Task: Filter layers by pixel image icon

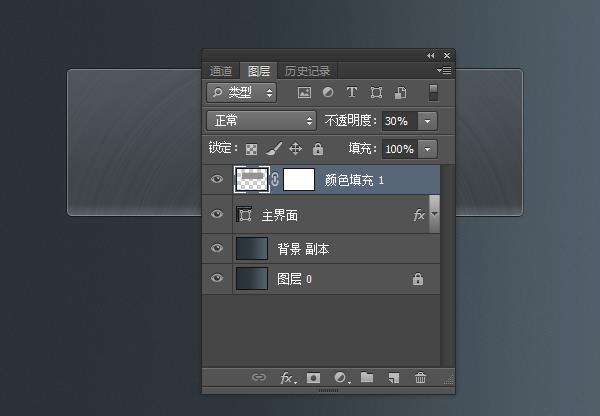Action: click(x=304, y=93)
